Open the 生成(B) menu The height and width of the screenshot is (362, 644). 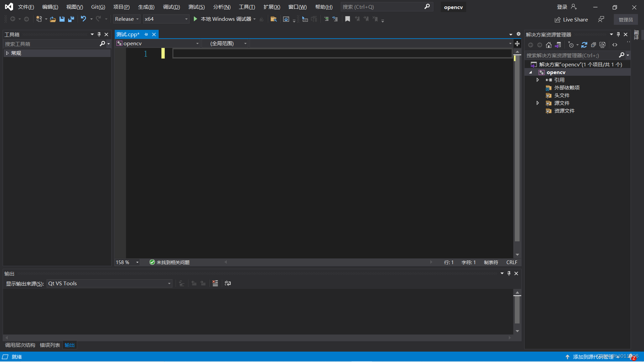tap(146, 7)
